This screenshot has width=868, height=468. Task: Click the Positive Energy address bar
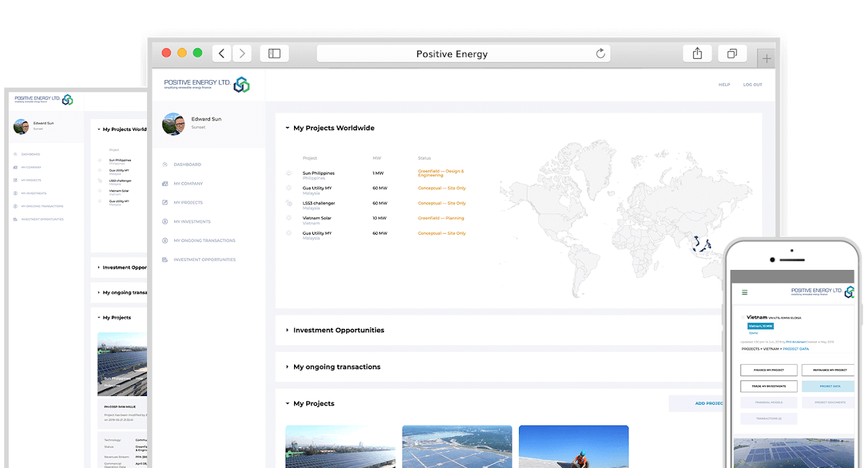coord(463,54)
